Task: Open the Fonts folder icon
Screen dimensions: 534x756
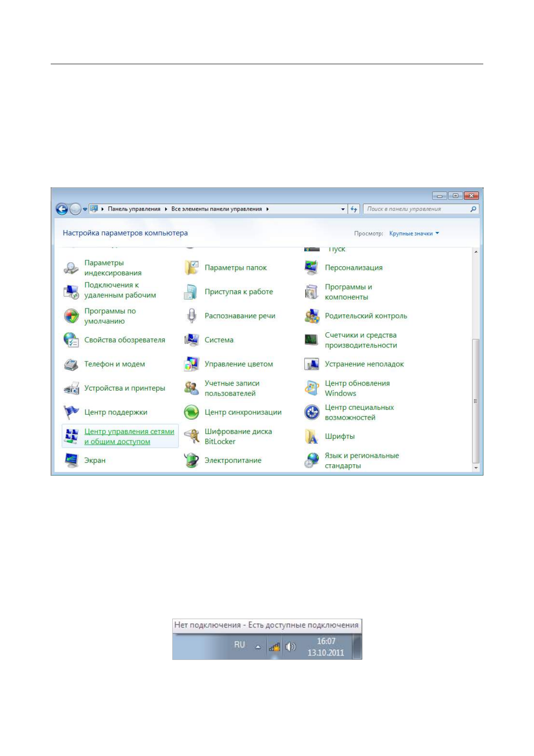Action: [x=312, y=436]
